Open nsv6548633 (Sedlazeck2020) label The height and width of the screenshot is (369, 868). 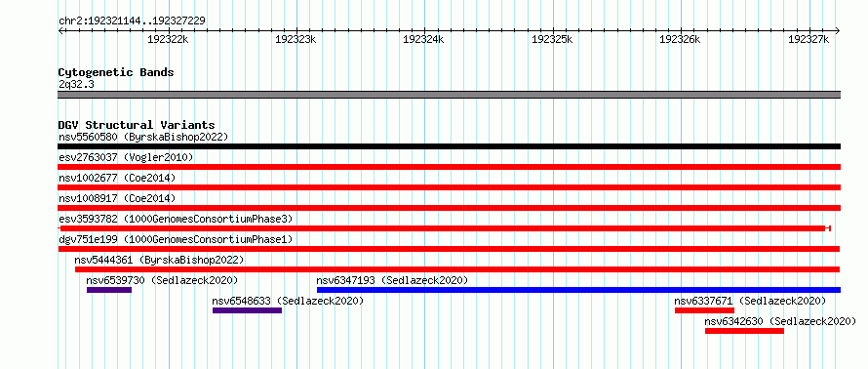pos(288,301)
